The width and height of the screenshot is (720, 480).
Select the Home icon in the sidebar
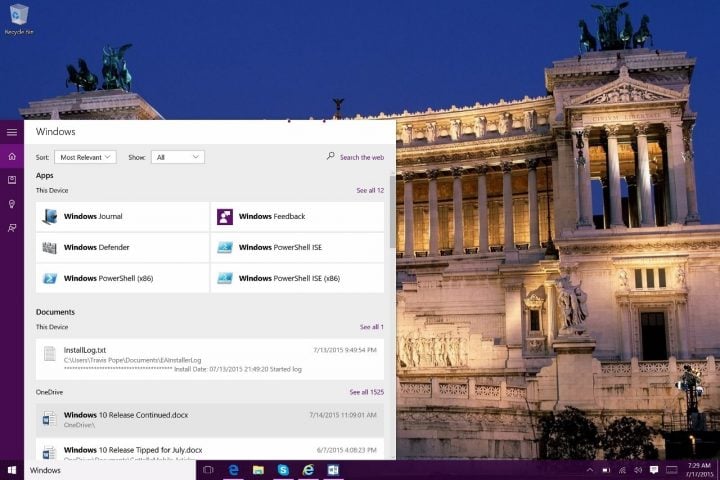12,157
